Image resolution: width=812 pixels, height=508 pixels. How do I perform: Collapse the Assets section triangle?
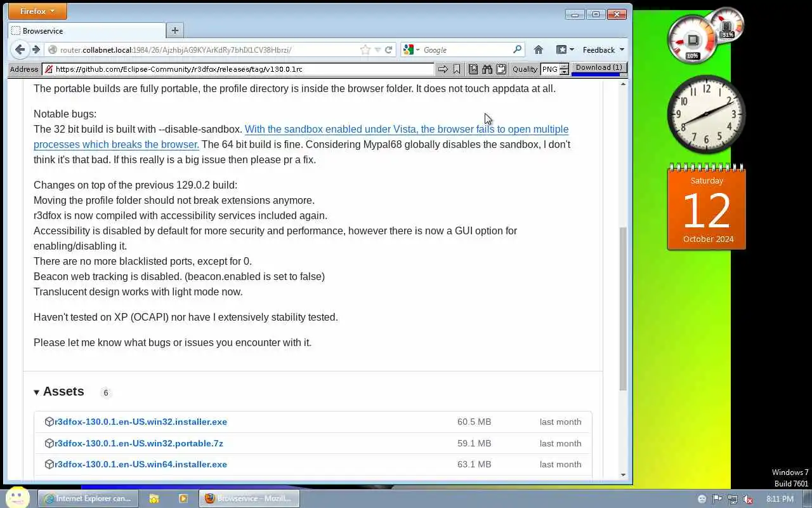pos(37,392)
